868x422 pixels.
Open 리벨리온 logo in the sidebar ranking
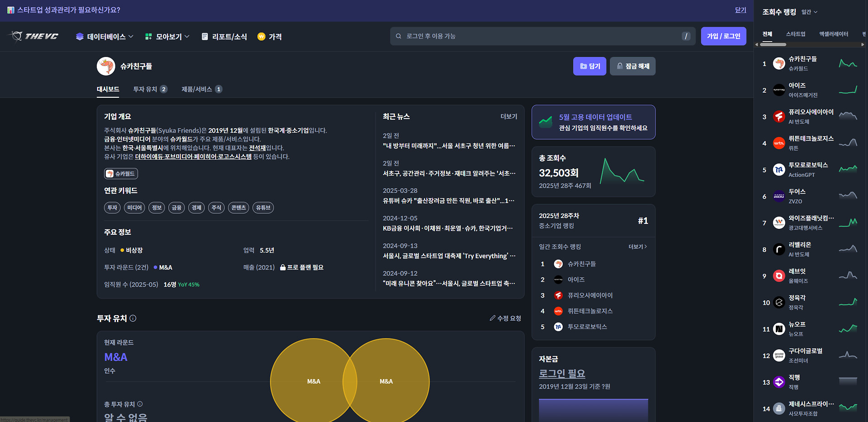tap(779, 249)
